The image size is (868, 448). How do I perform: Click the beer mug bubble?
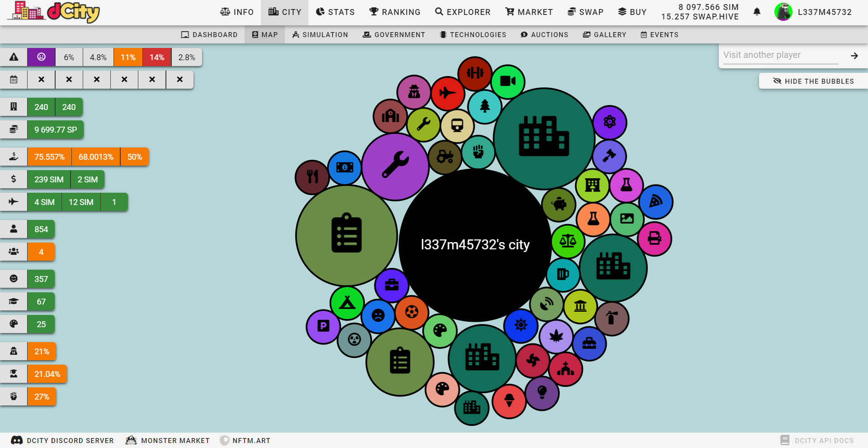point(563,274)
